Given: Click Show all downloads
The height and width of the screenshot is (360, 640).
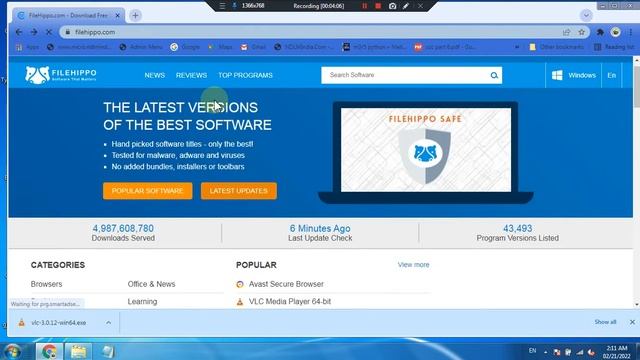Looking at the screenshot, I should pos(605,322).
